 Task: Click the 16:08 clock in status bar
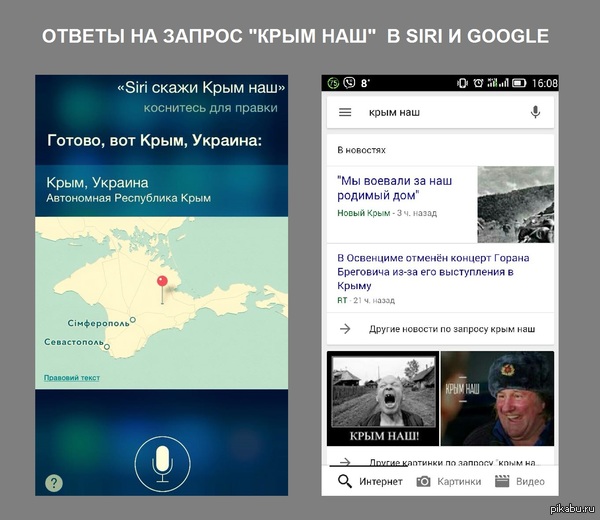[x=545, y=83]
